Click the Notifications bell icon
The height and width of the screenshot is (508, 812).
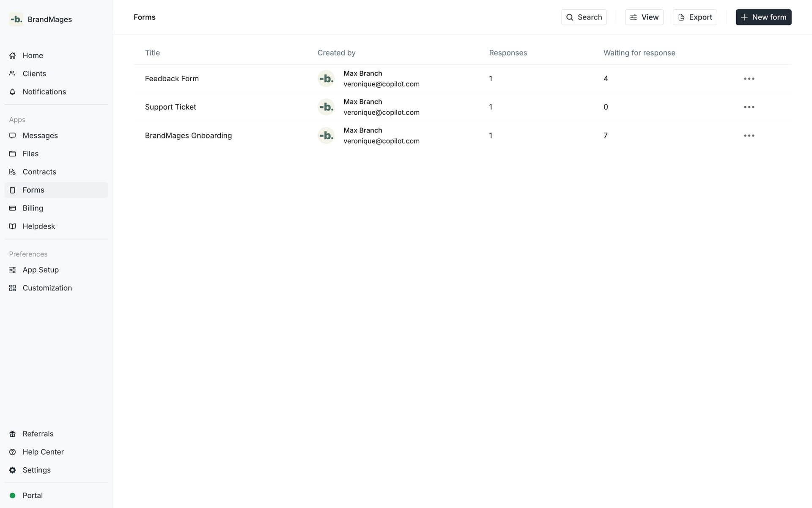tap(13, 92)
